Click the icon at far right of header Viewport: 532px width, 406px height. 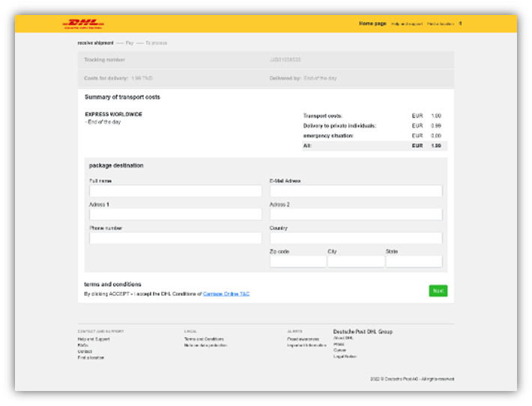(x=460, y=24)
